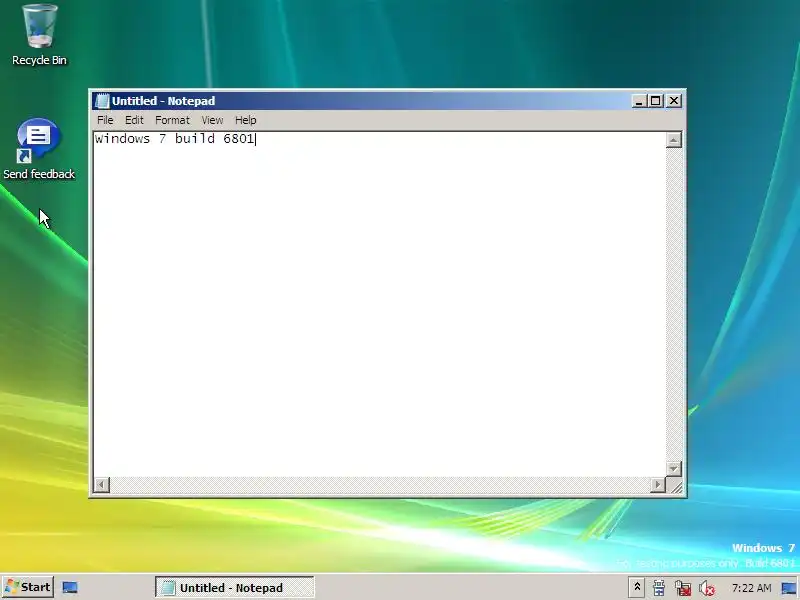Minimize the Notepad window
Image resolution: width=800 pixels, height=600 pixels.
tap(639, 101)
